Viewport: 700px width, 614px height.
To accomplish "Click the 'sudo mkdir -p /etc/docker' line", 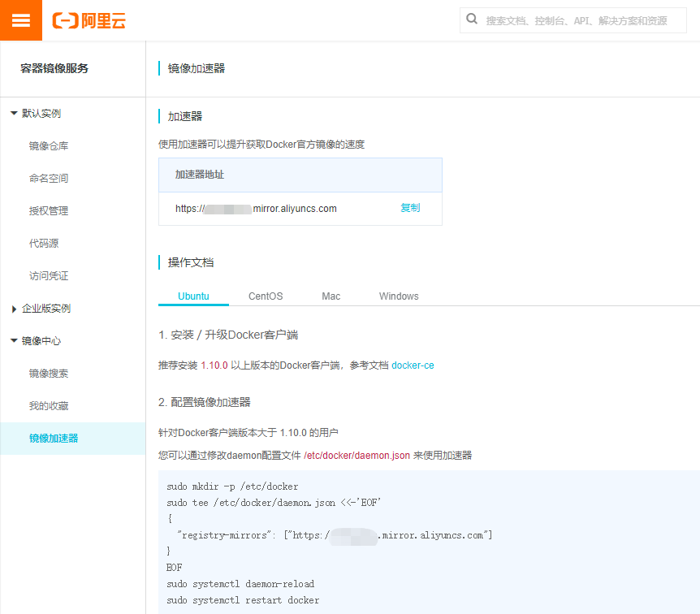I will tap(232, 486).
